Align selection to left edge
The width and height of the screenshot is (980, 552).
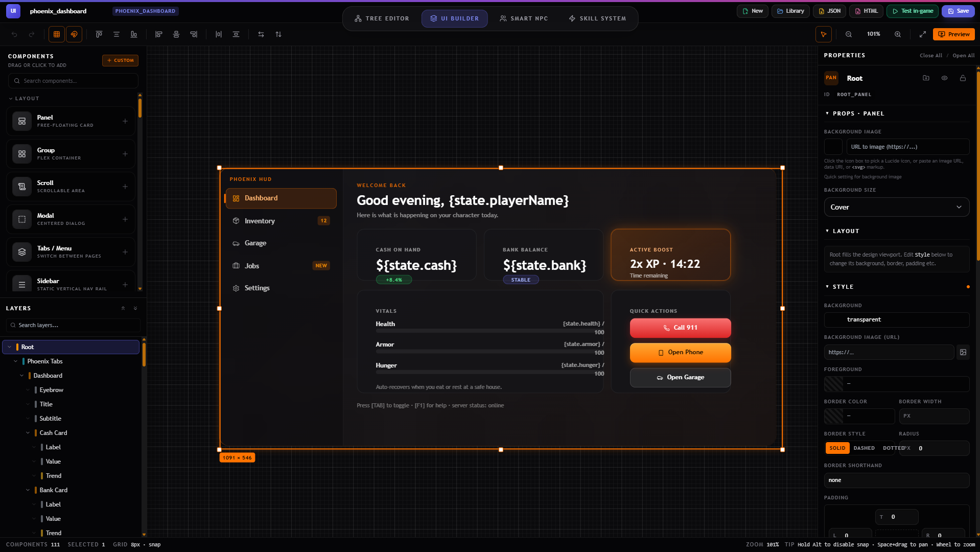tap(159, 34)
